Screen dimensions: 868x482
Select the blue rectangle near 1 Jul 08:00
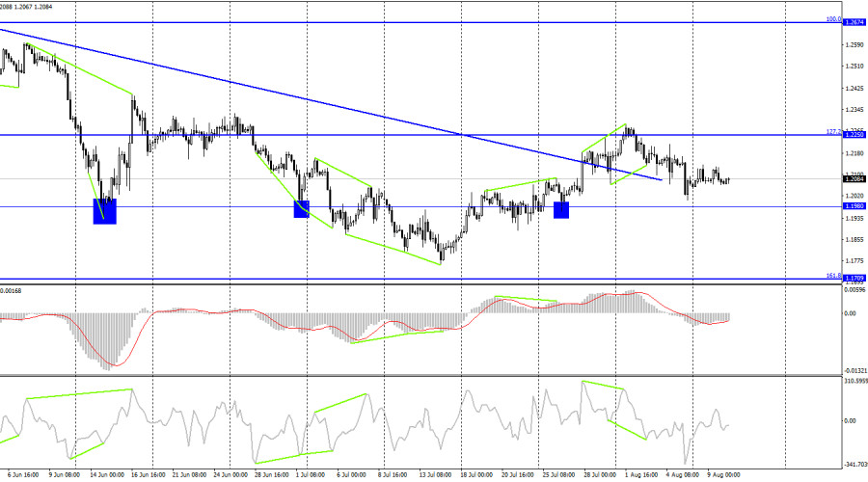tap(301, 209)
